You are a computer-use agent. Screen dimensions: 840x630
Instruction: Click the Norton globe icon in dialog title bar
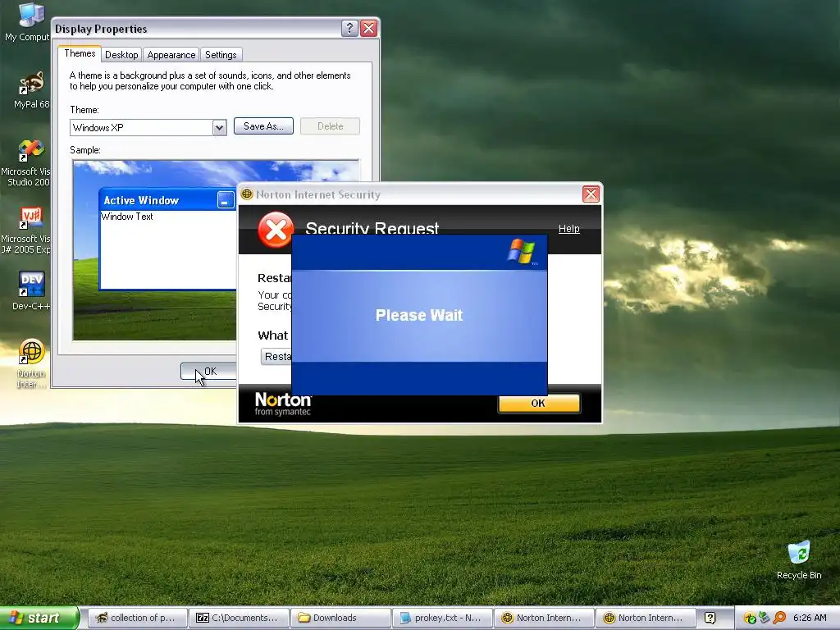pos(247,194)
